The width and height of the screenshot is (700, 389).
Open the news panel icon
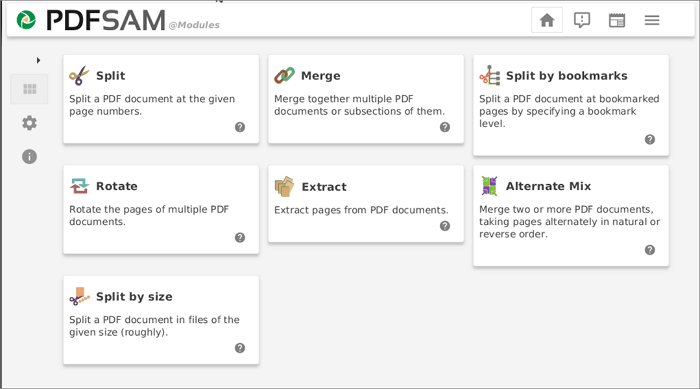pos(617,20)
